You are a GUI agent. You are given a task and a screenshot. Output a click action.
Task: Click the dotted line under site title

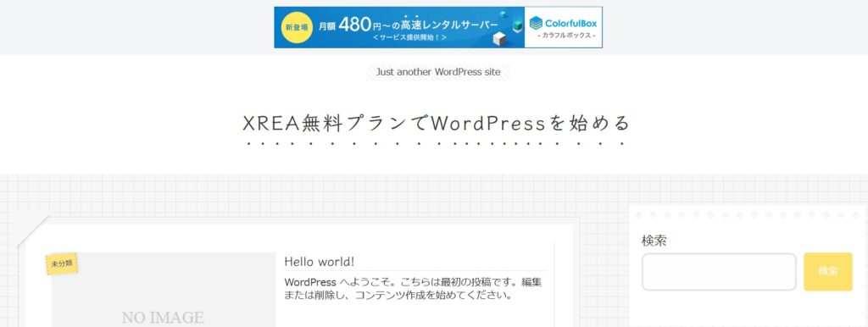point(437,144)
